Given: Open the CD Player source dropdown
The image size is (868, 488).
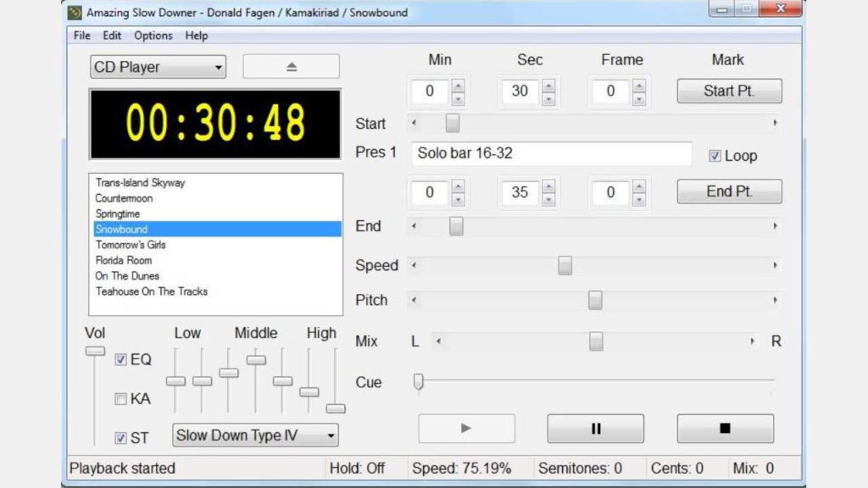Looking at the screenshot, I should point(159,67).
